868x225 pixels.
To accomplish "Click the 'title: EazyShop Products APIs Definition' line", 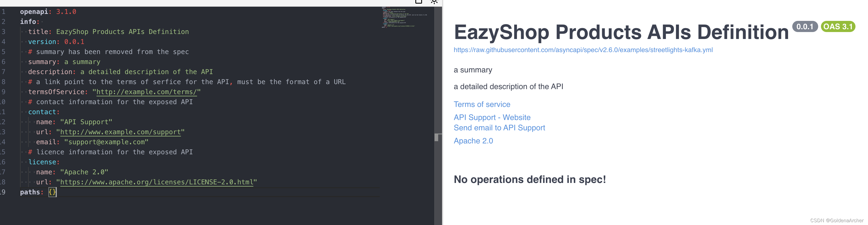I will 108,32.
